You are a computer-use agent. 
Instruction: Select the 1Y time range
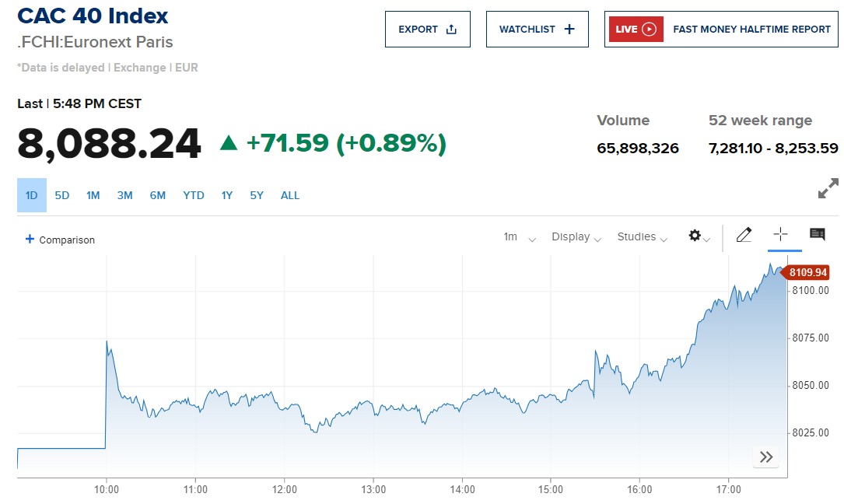click(x=227, y=195)
